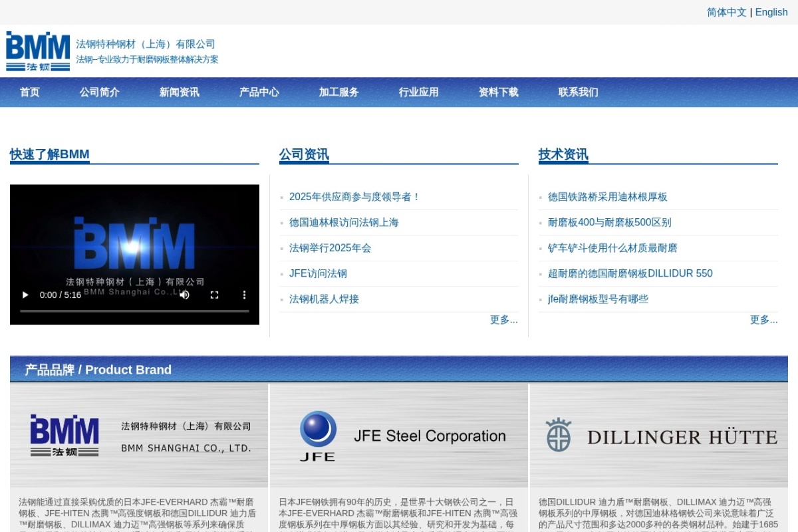The image size is (798, 532).
Task: Click the 法钢特种钢材（上海）有限公司 company name in header
Action: (x=146, y=44)
